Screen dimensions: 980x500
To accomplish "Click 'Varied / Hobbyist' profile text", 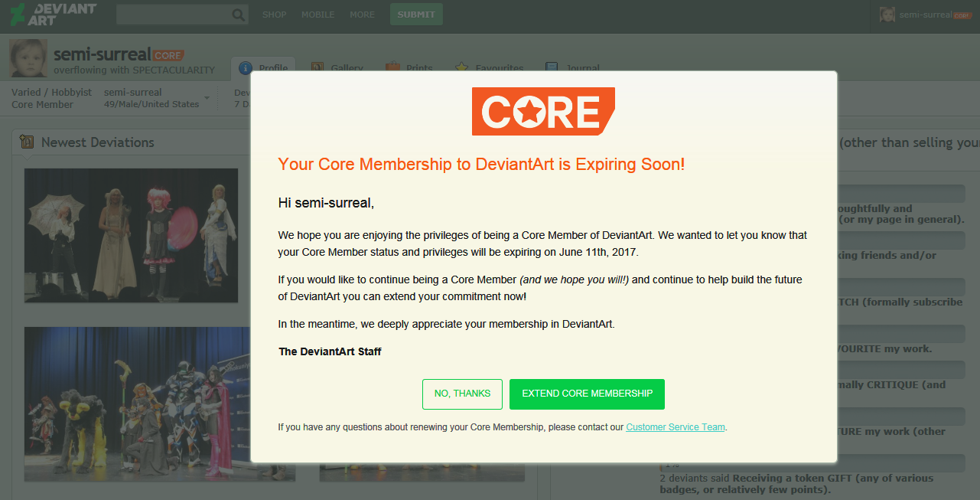I will coord(51,92).
